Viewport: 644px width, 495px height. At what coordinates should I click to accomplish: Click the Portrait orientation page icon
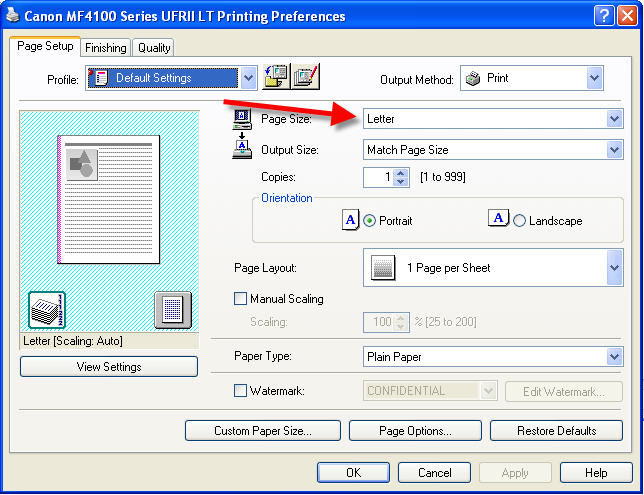click(350, 220)
